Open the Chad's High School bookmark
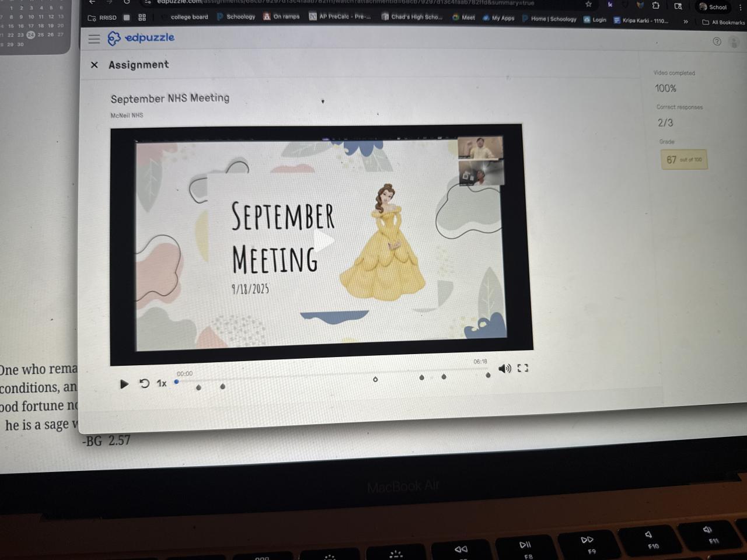This screenshot has height=560, width=747. (x=412, y=17)
